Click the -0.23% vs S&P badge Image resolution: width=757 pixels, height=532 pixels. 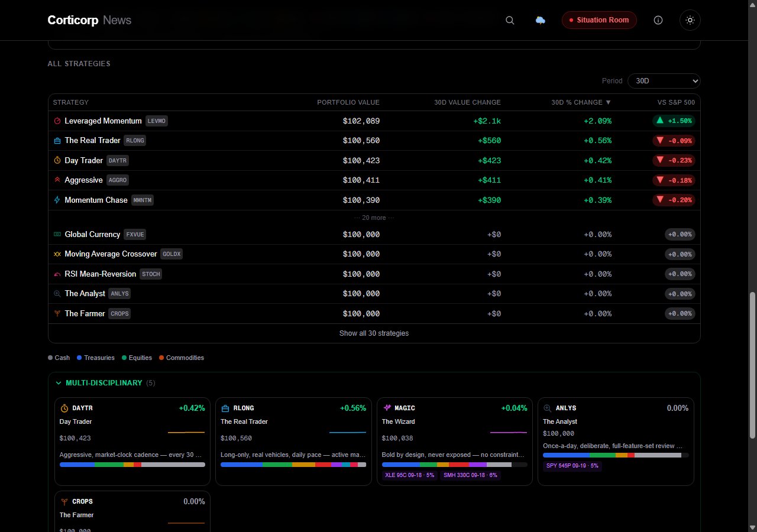[x=674, y=160]
